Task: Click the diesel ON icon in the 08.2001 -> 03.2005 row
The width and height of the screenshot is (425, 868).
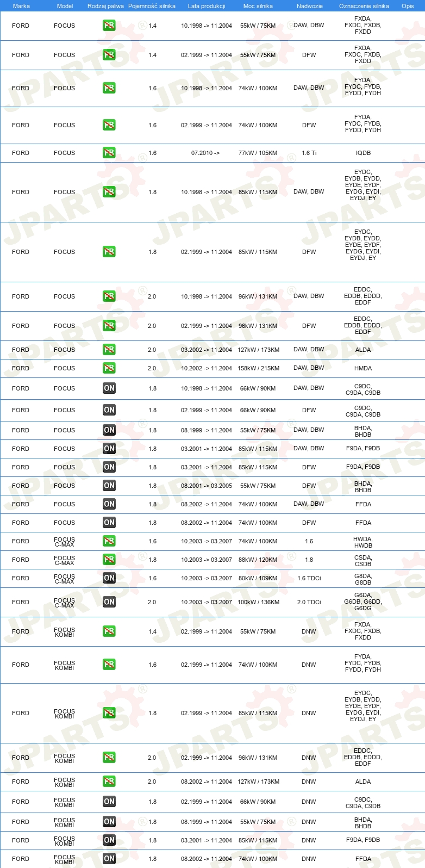Action: click(109, 486)
